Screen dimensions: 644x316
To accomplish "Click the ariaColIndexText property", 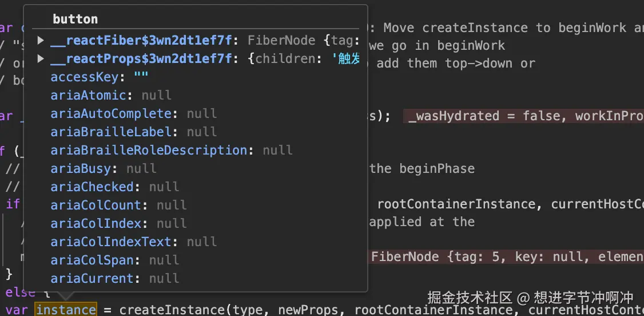I will click(x=111, y=242).
